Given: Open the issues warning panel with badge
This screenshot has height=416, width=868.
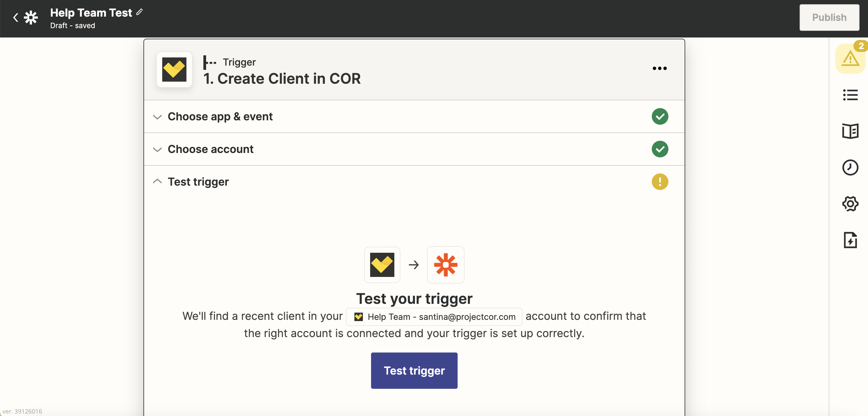Looking at the screenshot, I should tap(850, 59).
